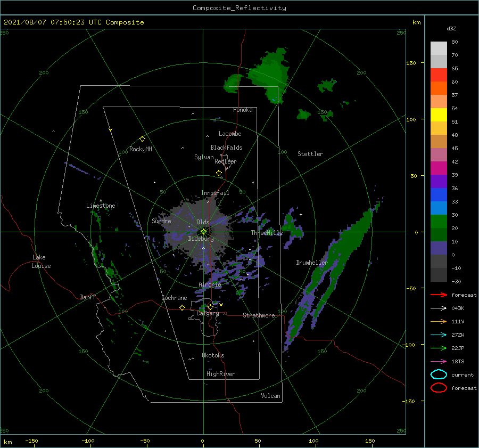Viewport: 479px width, 448px height.
Task: Click the Stettler city label
Action: click(x=310, y=154)
